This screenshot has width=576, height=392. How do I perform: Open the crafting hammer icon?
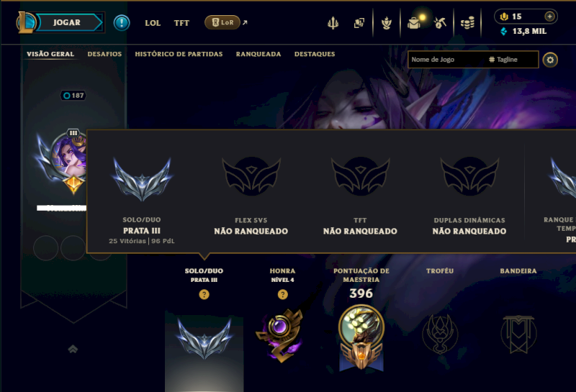pos(440,23)
